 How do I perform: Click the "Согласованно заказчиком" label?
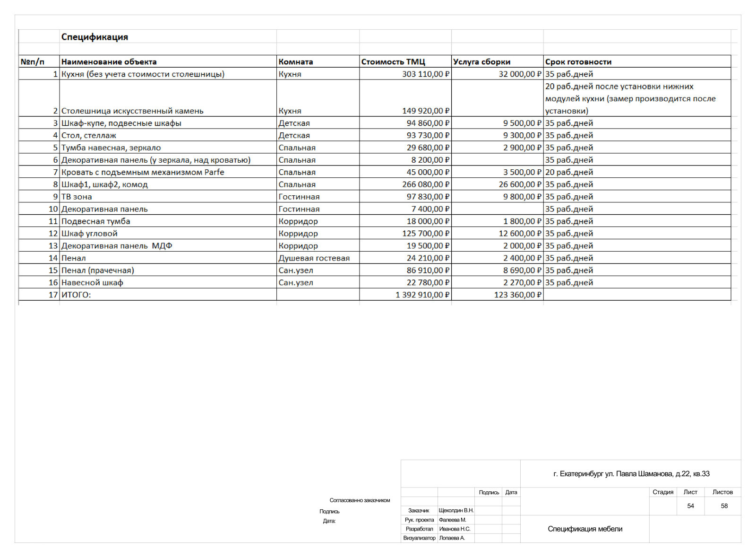360,500
